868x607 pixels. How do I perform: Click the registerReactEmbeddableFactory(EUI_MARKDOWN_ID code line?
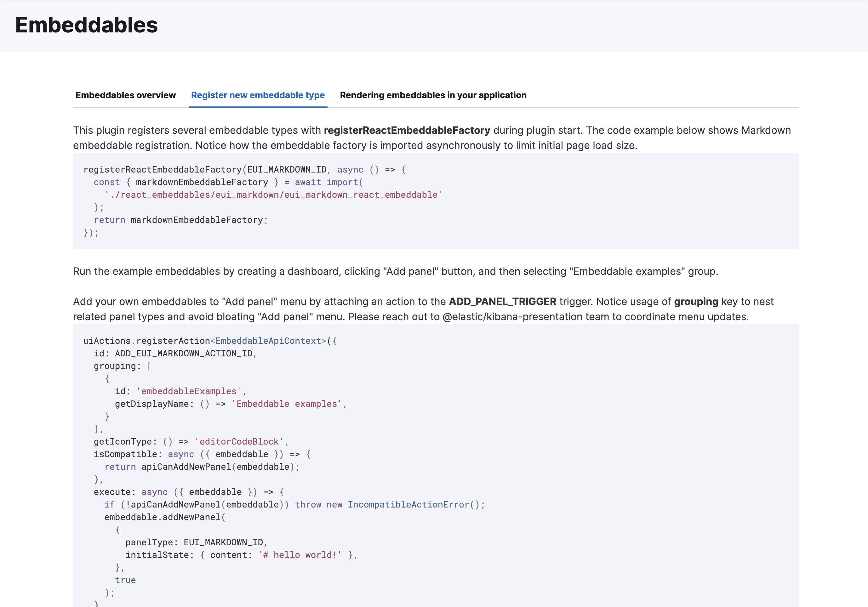pos(245,170)
